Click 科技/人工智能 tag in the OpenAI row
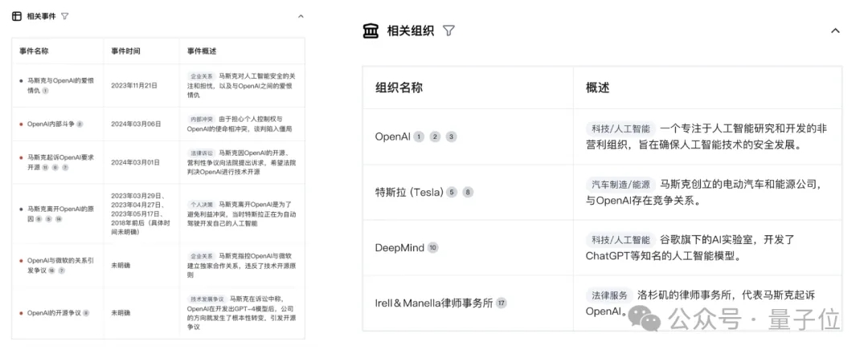This screenshot has width=868, height=354. click(x=620, y=129)
